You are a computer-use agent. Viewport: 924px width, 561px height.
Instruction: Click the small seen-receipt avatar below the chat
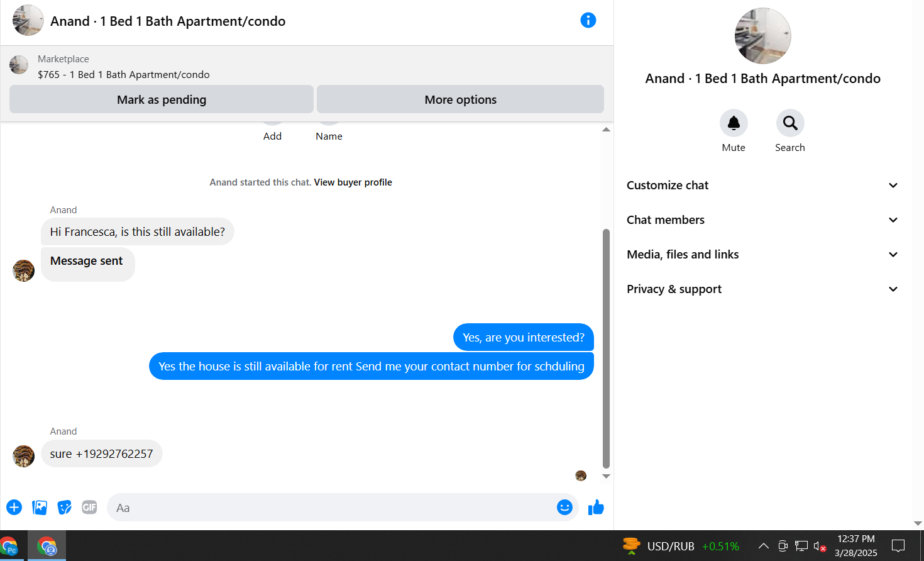[581, 475]
